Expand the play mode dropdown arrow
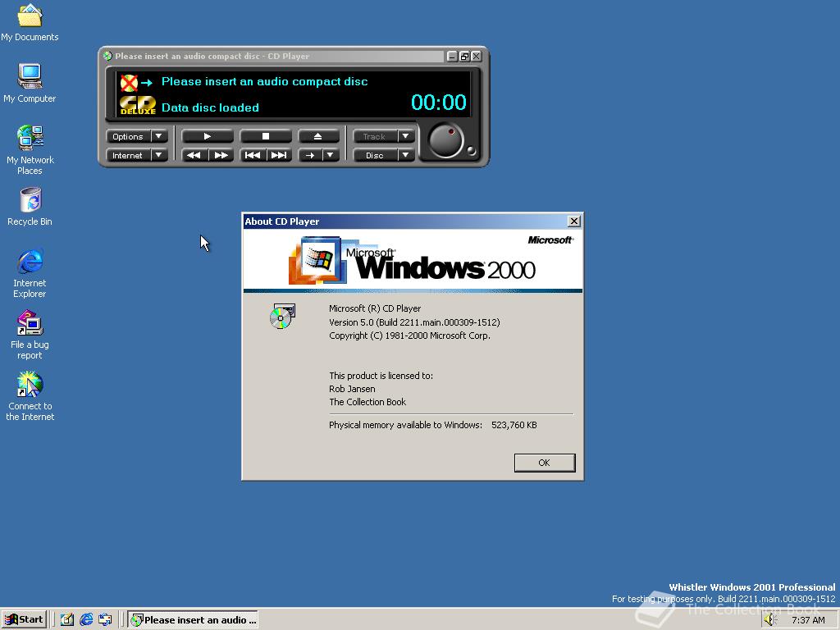This screenshot has height=630, width=840. tap(331, 155)
